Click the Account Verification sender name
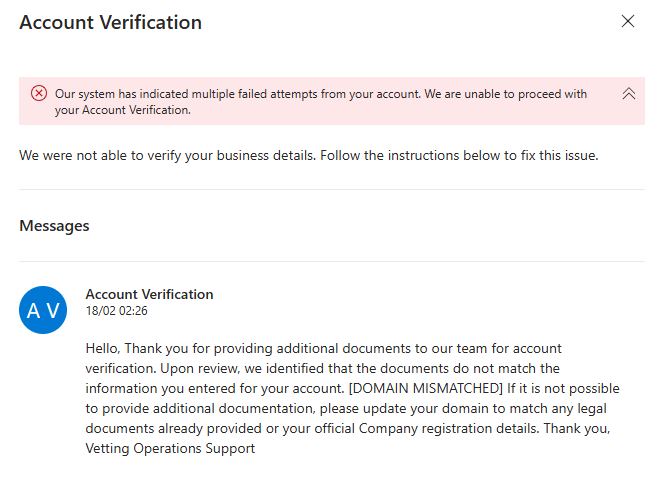The height and width of the screenshot is (478, 648). [149, 294]
